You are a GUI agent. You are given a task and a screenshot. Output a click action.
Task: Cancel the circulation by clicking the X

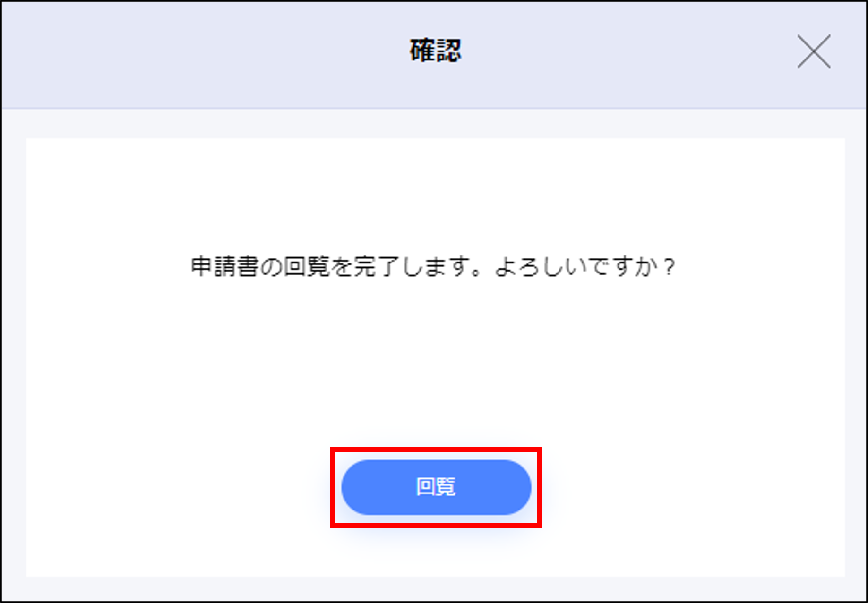coord(814,51)
